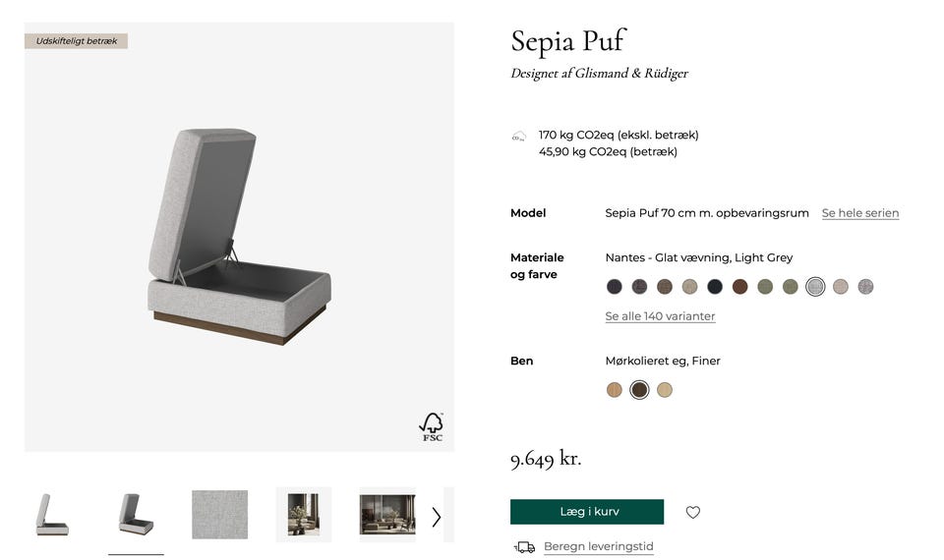This screenshot has height=560, width=944.
Task: Click the main pouf product image
Action: (x=239, y=238)
